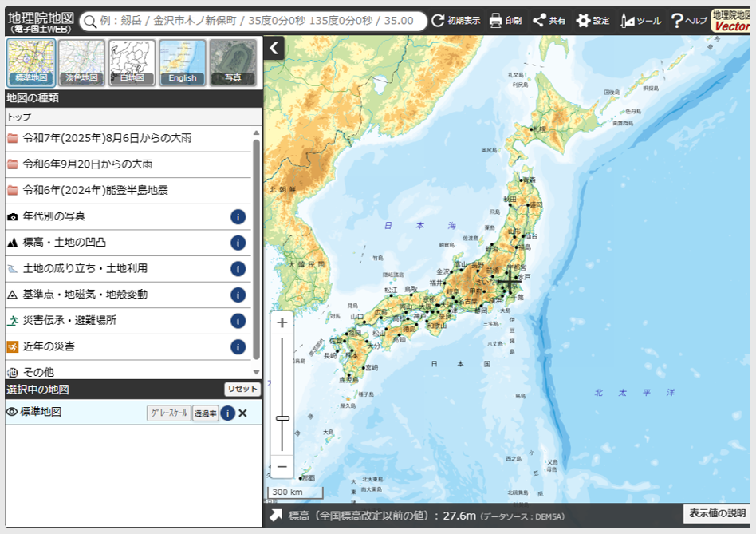Collapse the side panel with arrow button
Viewport: 756px width, 534px height.
click(x=274, y=48)
